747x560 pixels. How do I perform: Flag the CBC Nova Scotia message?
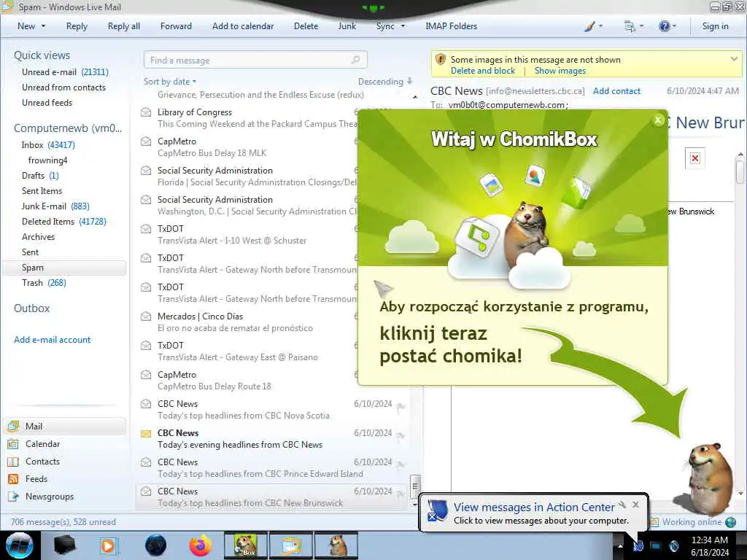[x=400, y=406]
